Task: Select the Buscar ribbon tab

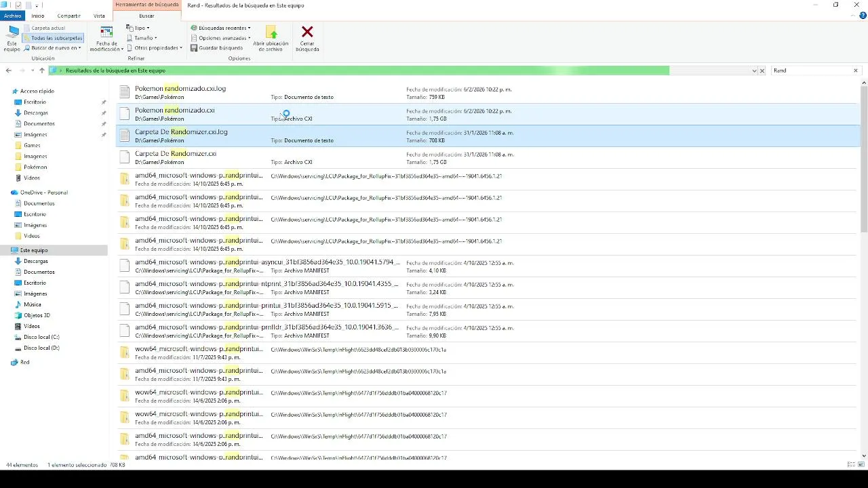Action: (146, 16)
